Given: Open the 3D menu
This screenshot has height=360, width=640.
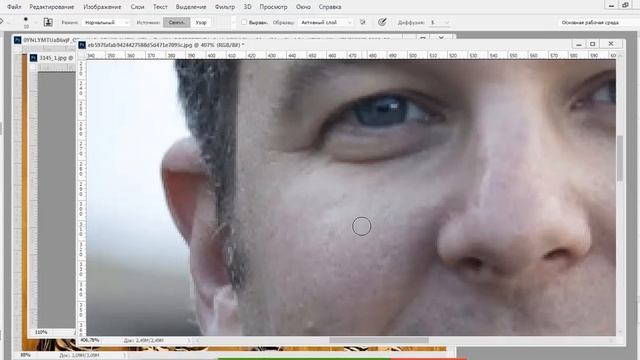Looking at the screenshot, I should [247, 7].
